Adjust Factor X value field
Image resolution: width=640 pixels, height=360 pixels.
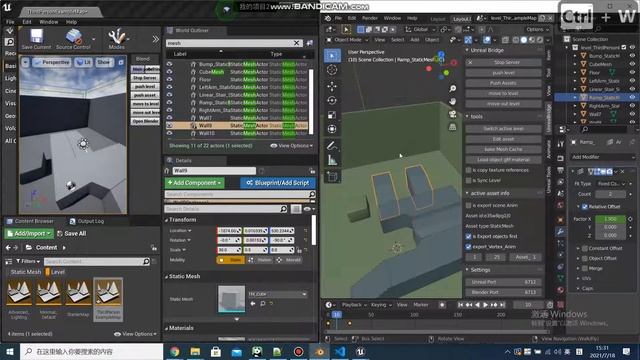pyautogui.click(x=610, y=219)
